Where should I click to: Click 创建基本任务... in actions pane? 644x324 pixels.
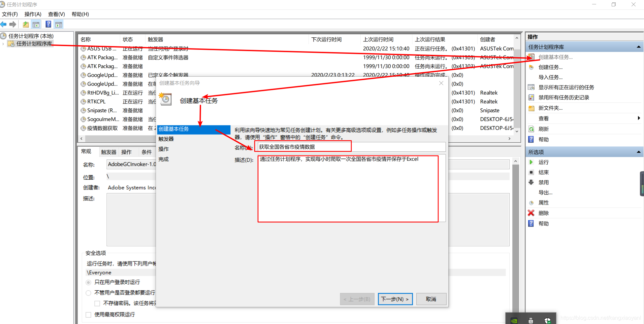[x=555, y=57]
